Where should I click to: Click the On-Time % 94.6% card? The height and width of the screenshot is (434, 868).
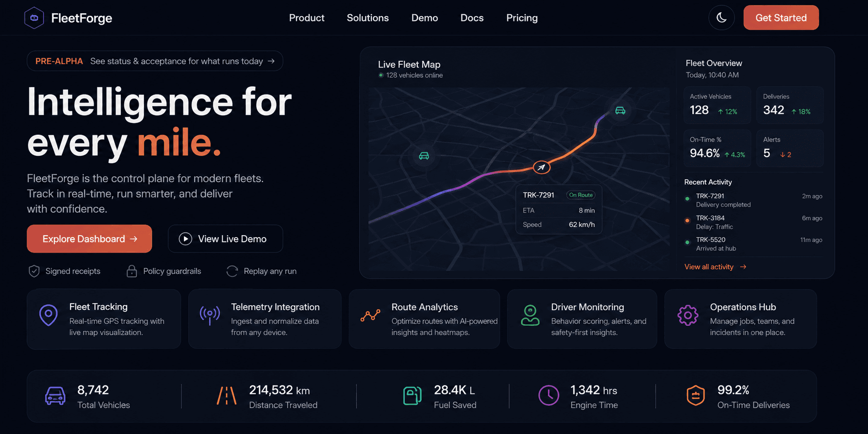click(x=717, y=148)
